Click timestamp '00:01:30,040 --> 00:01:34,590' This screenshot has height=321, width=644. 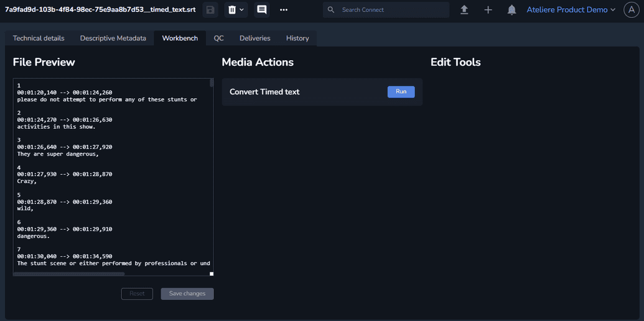point(65,256)
